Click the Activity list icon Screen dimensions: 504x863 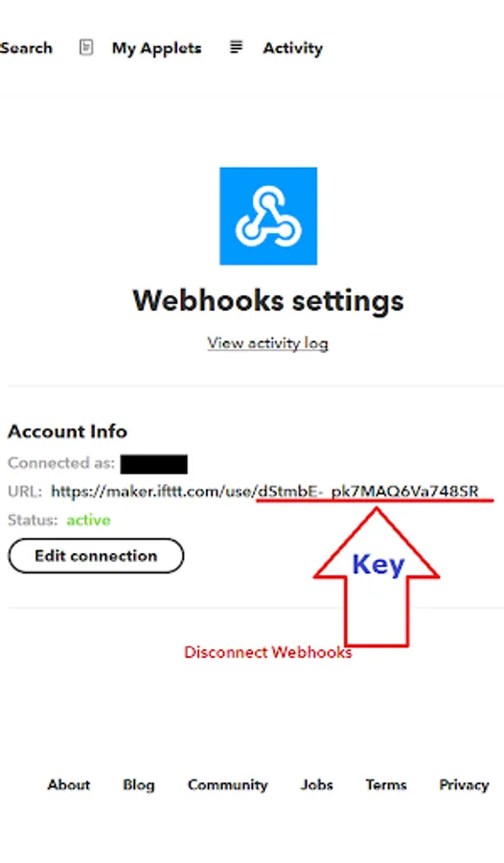tap(236, 47)
